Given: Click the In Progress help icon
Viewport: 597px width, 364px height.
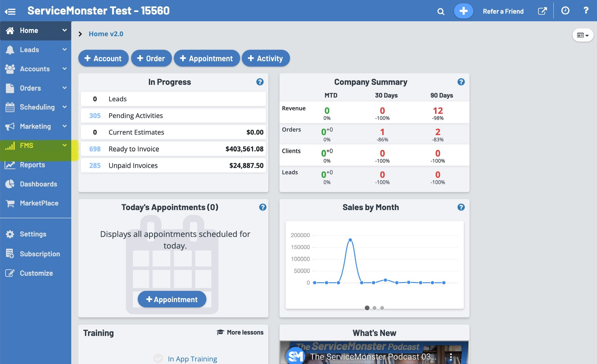Looking at the screenshot, I should [260, 82].
